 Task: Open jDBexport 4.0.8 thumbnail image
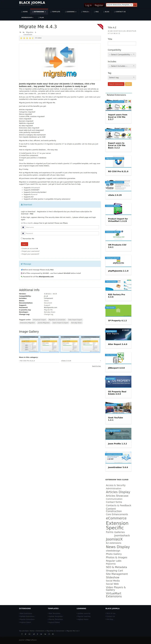(118, 358)
